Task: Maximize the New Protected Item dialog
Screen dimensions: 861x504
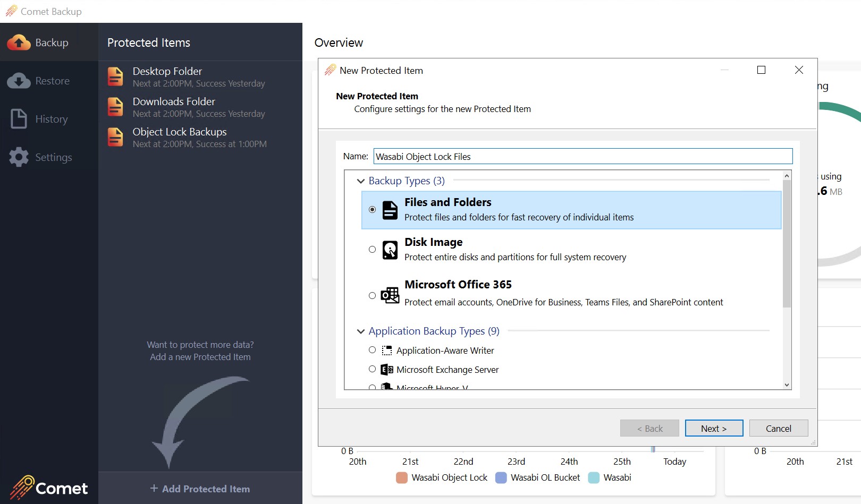Action: [x=761, y=70]
